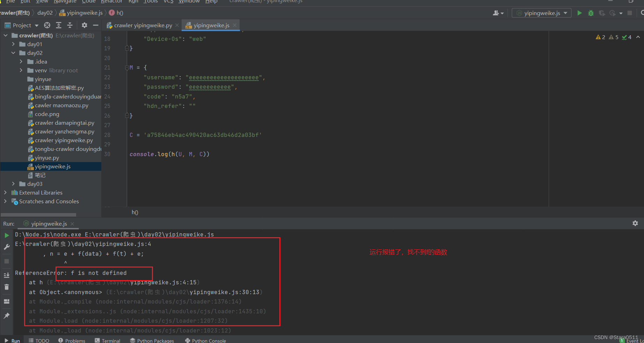The image size is (644, 343).
Task: Click the Project panel horizontal scrollbar
Action: pos(39,214)
